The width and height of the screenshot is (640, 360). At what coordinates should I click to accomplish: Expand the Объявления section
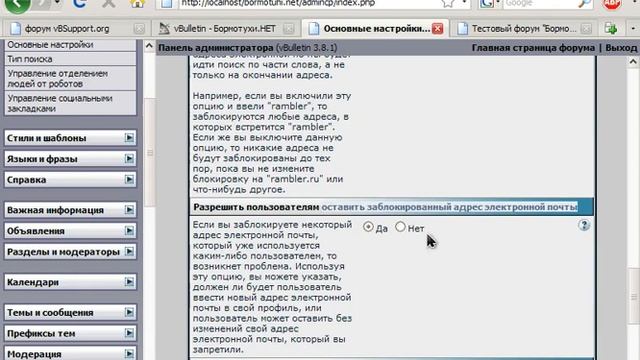[x=129, y=231]
